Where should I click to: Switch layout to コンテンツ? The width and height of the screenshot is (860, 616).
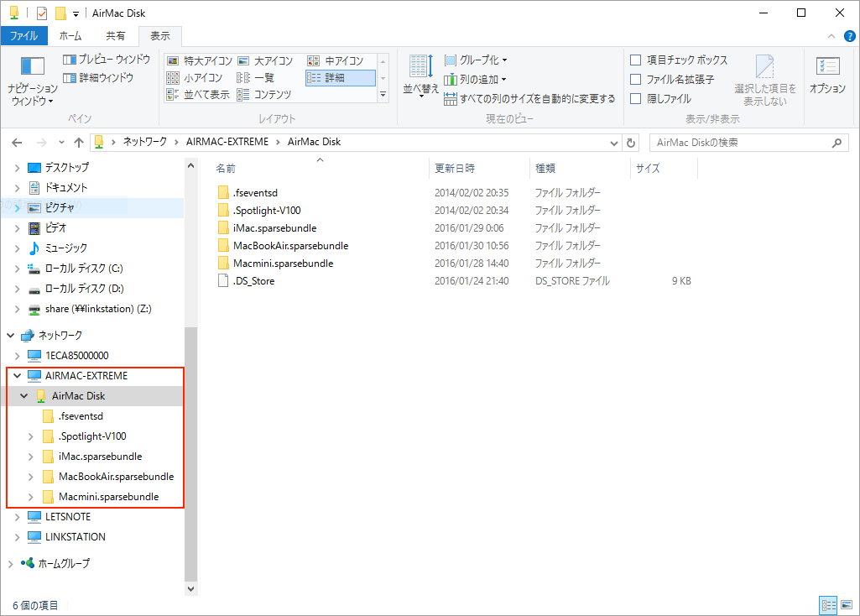click(264, 94)
